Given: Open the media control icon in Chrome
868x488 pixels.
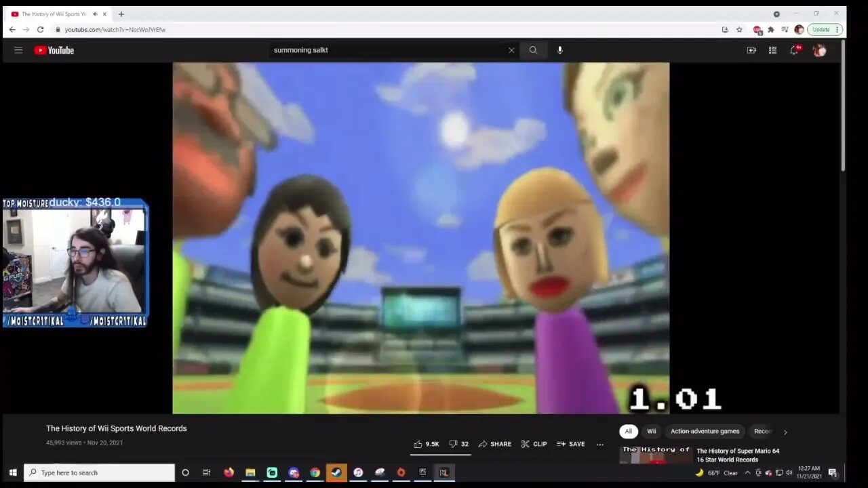Looking at the screenshot, I should [x=785, y=30].
